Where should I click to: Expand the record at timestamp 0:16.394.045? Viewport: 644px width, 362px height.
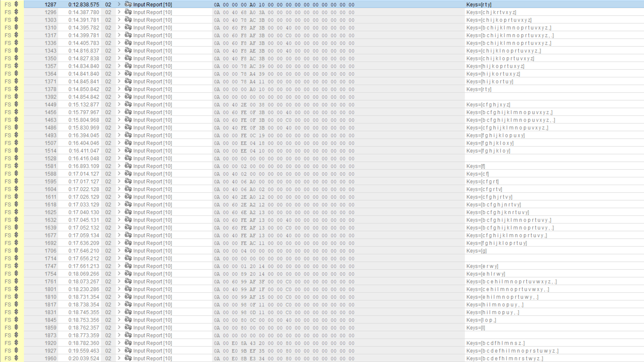[x=119, y=135]
